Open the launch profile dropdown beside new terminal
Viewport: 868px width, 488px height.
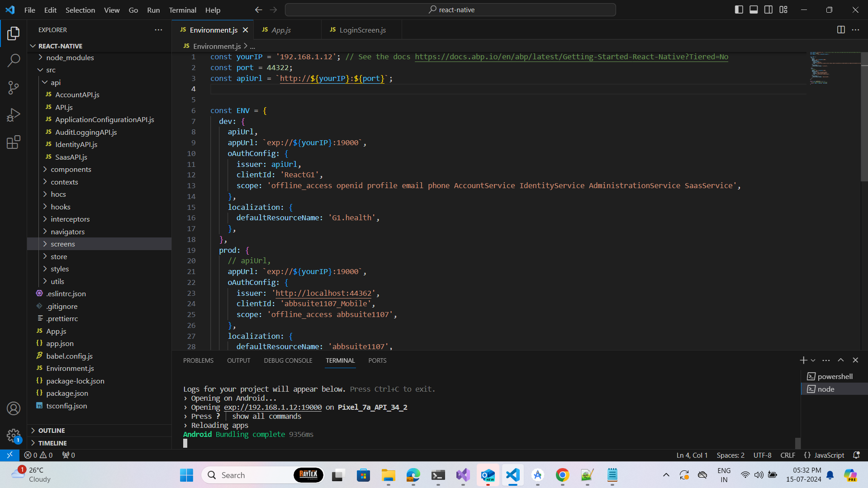[x=813, y=360]
